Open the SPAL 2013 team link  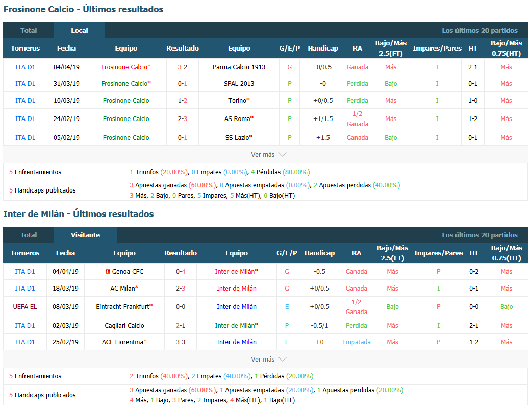click(x=239, y=84)
